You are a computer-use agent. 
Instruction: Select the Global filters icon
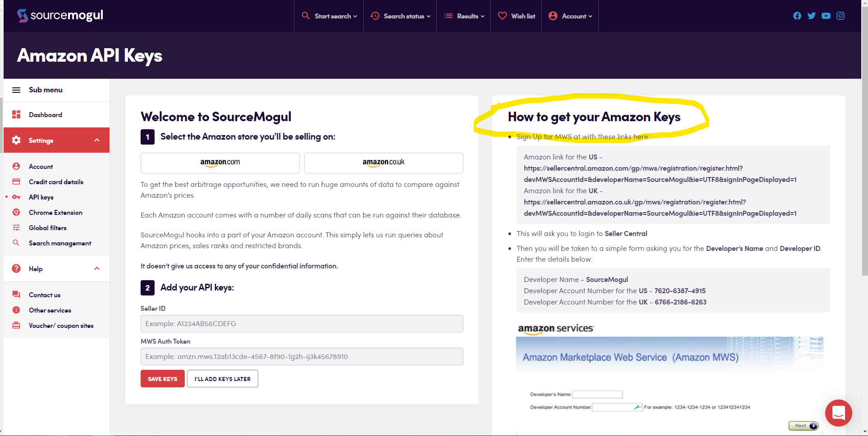click(x=16, y=227)
